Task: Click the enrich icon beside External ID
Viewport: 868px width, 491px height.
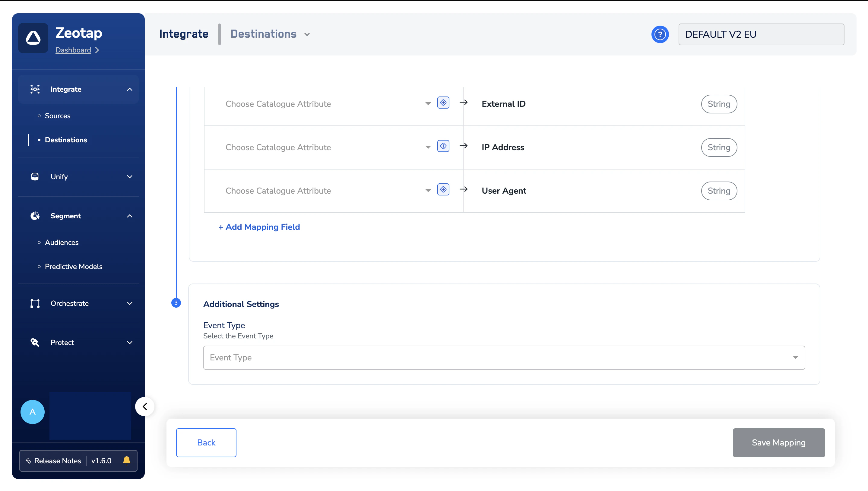Action: tap(443, 103)
